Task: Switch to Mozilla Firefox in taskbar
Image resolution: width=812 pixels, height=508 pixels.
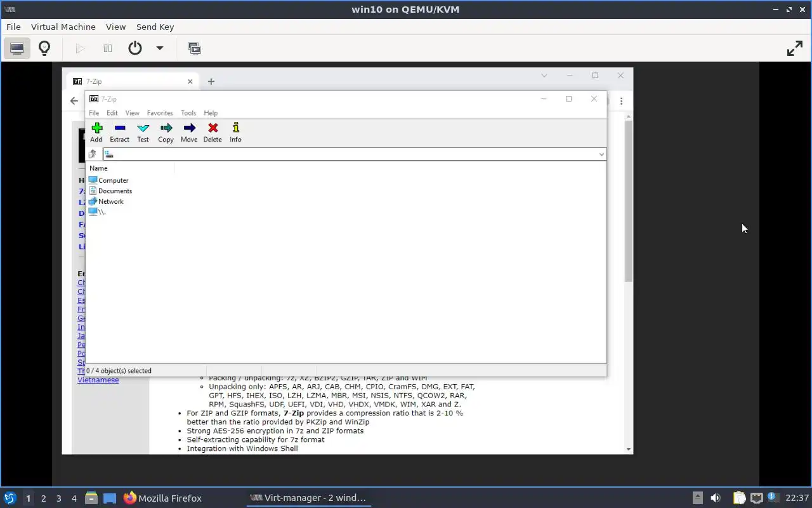Action: tap(162, 498)
